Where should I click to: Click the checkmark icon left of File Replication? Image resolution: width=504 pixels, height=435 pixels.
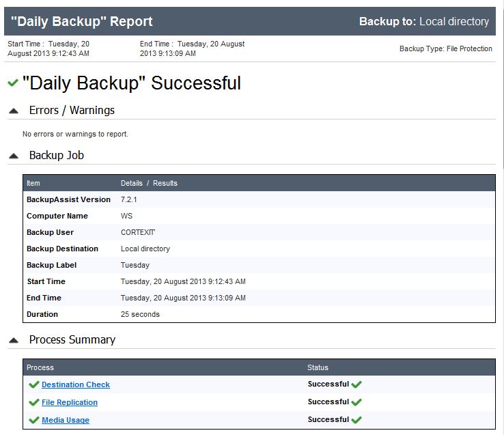(33, 402)
